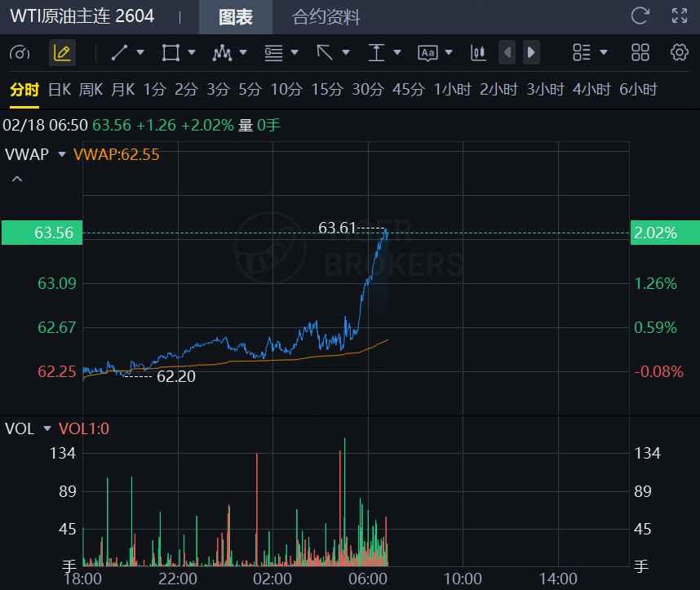Screen dimensions: 700x590
Task: Click the candlestick chart type icon
Action: (x=478, y=53)
